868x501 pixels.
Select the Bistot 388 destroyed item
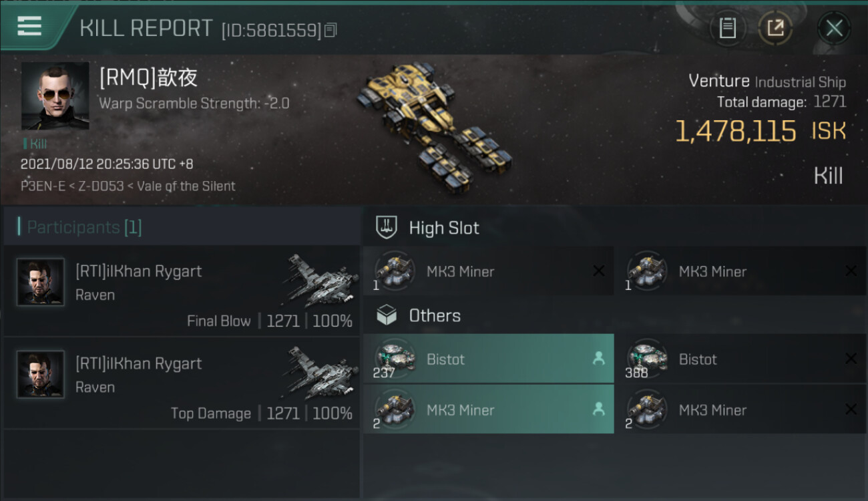pos(740,359)
